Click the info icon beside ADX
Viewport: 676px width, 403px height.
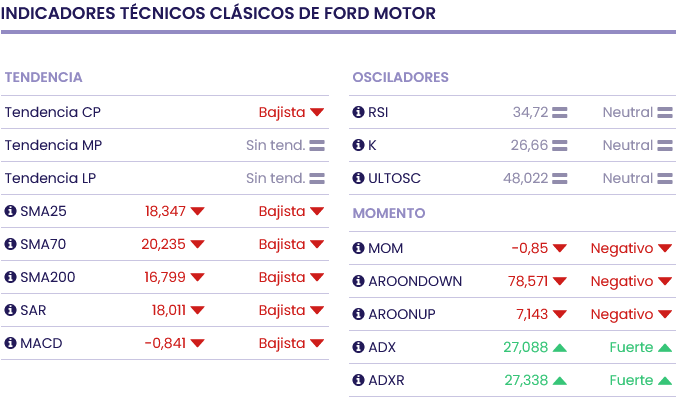coord(359,347)
